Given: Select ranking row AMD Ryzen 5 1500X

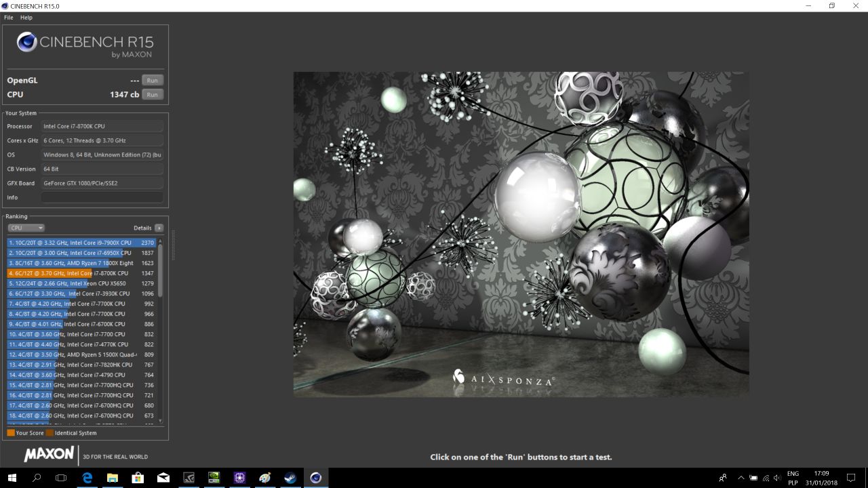Looking at the screenshot, I should pyautogui.click(x=81, y=354).
